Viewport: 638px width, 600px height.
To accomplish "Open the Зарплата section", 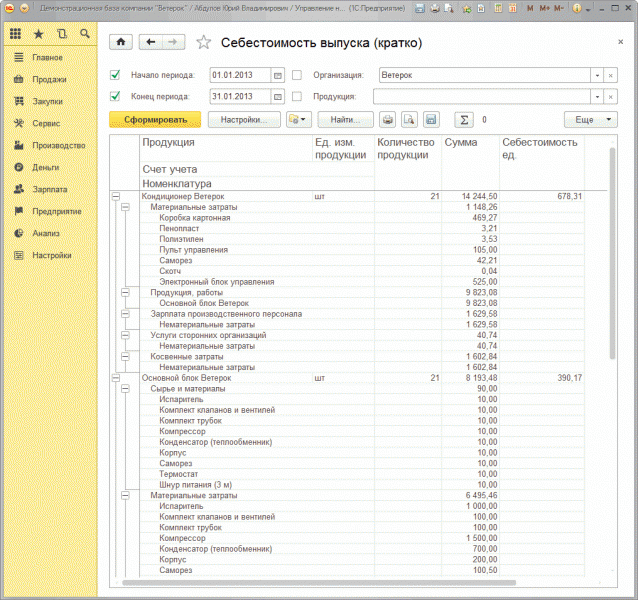I will pyautogui.click(x=50, y=189).
